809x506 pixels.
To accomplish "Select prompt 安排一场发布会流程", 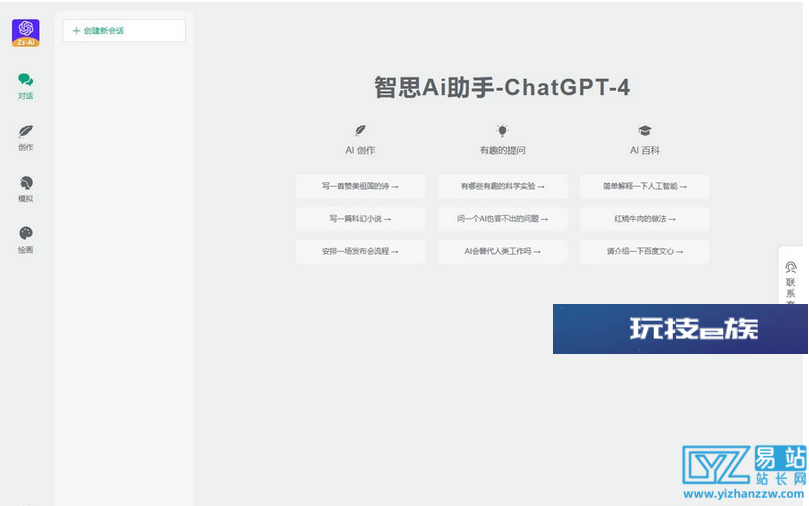I will coord(361,251).
